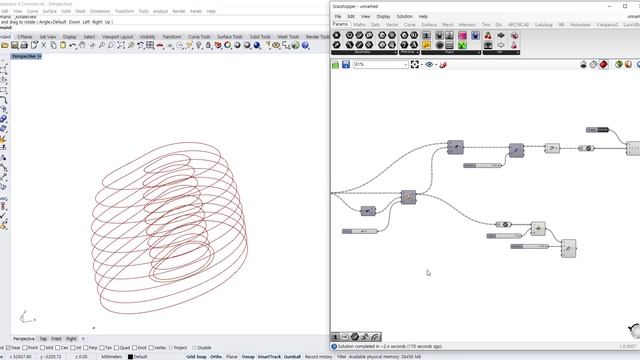Click the Cut scissors icon
Image resolution: width=640 pixels, height=360 pixels.
click(44, 45)
